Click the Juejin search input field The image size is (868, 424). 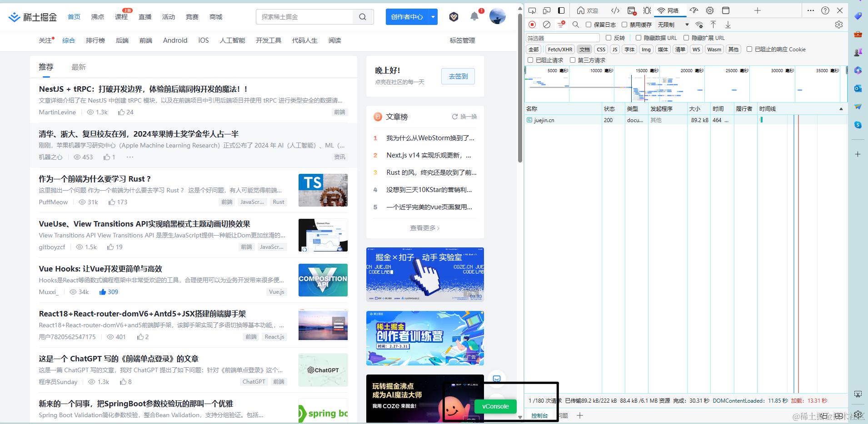304,17
